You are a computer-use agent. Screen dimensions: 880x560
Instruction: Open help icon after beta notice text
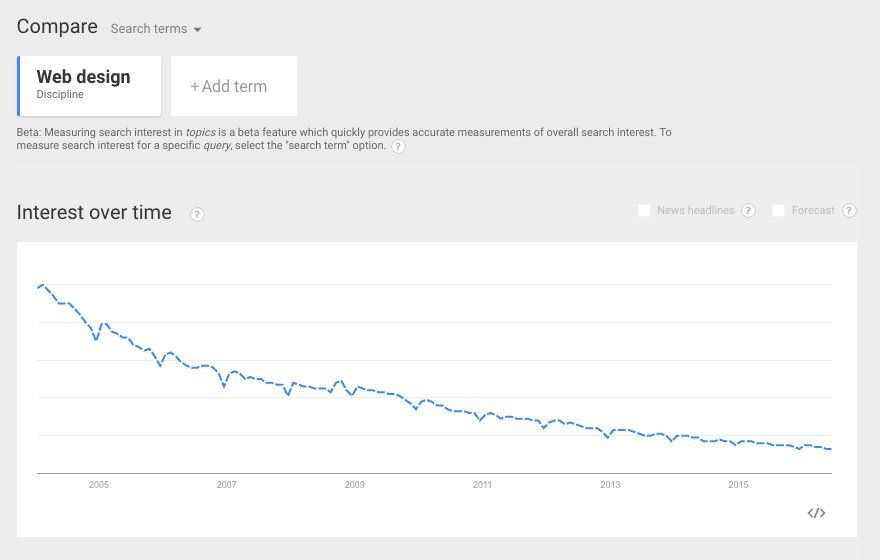pos(398,146)
